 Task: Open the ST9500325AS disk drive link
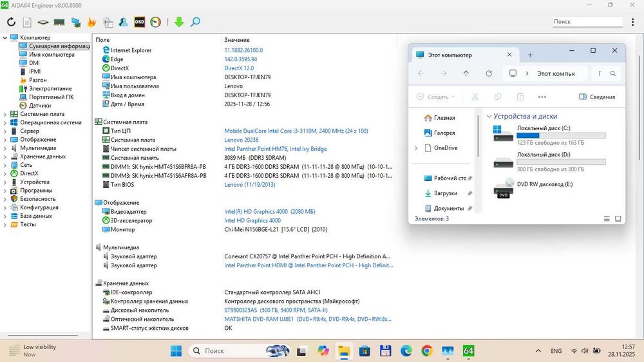[x=276, y=310]
